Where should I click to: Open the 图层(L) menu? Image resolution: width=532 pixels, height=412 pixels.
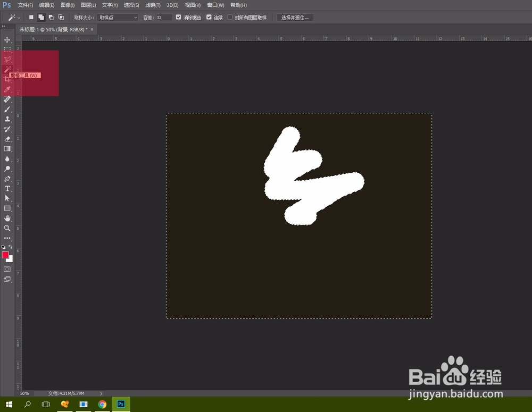pyautogui.click(x=88, y=5)
